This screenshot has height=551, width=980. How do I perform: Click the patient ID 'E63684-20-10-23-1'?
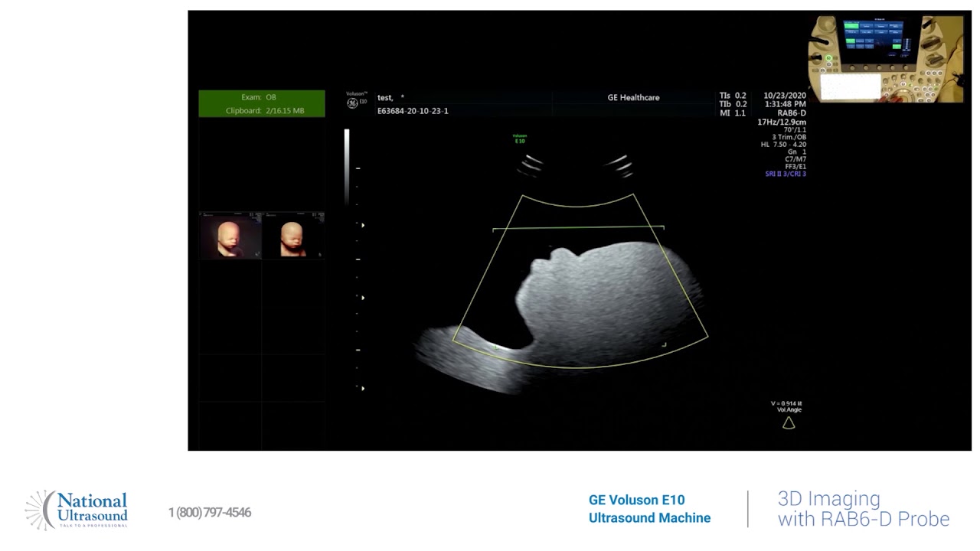pyautogui.click(x=413, y=111)
